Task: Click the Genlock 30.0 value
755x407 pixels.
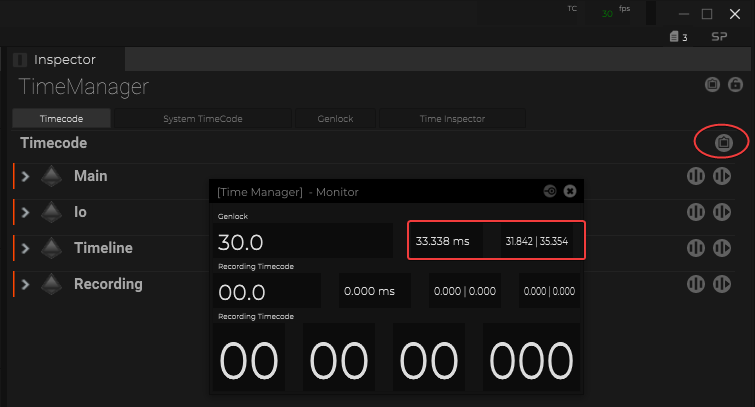Action: pos(303,241)
